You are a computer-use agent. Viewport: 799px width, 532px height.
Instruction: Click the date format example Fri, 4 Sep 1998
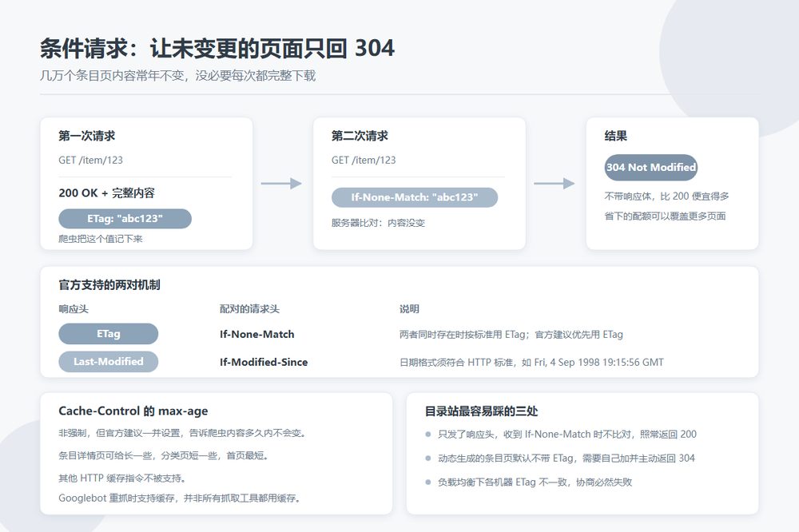tap(531, 363)
